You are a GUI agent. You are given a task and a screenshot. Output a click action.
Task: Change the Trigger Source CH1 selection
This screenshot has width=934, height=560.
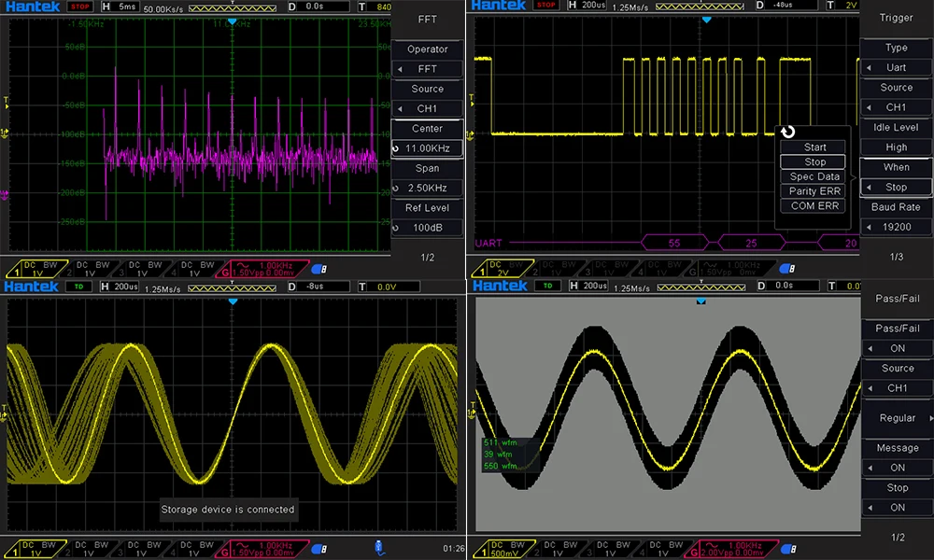(896, 107)
